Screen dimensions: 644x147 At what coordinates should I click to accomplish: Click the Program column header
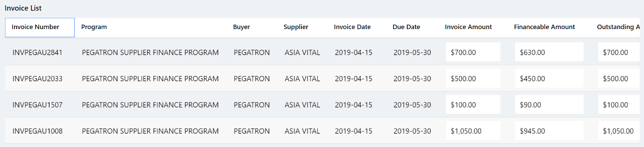(x=94, y=27)
